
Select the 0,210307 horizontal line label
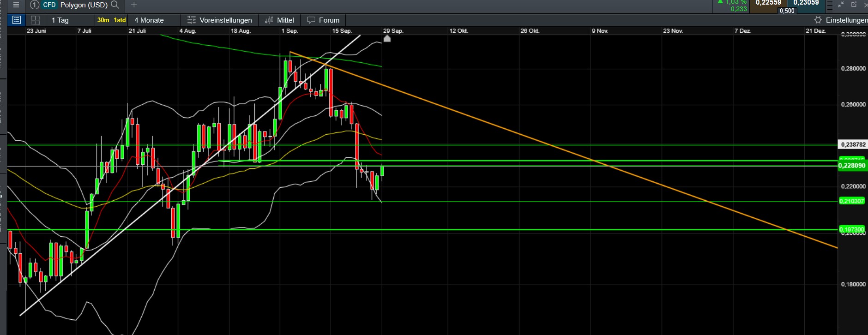click(851, 201)
